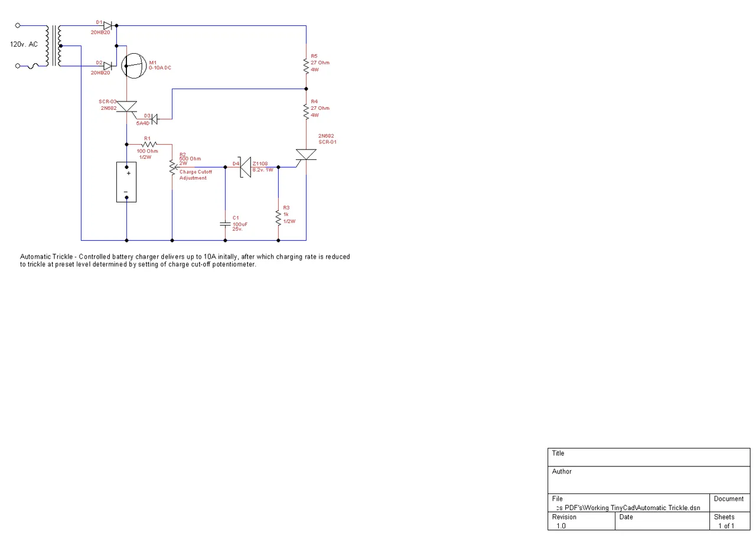The width and height of the screenshot is (756, 536).
Task: Click the D2 diode symbol
Action: click(x=107, y=66)
